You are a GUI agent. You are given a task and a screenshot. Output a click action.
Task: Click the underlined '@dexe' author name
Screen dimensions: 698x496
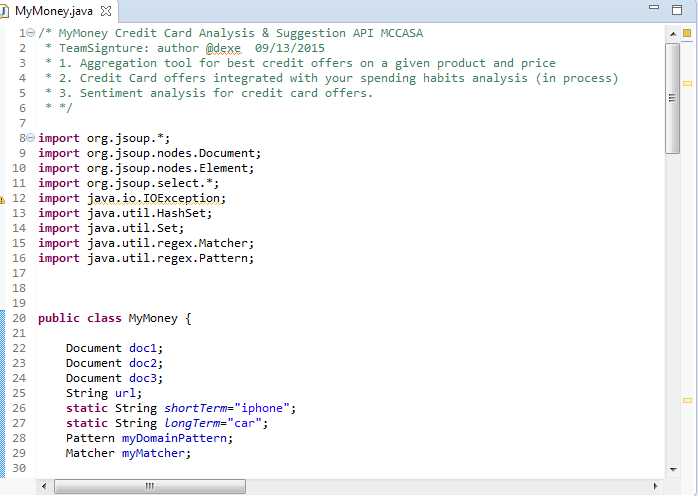click(x=223, y=48)
